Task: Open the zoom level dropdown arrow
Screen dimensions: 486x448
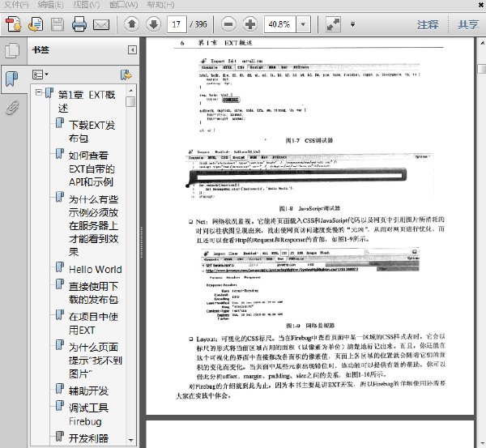Action: coord(304,24)
